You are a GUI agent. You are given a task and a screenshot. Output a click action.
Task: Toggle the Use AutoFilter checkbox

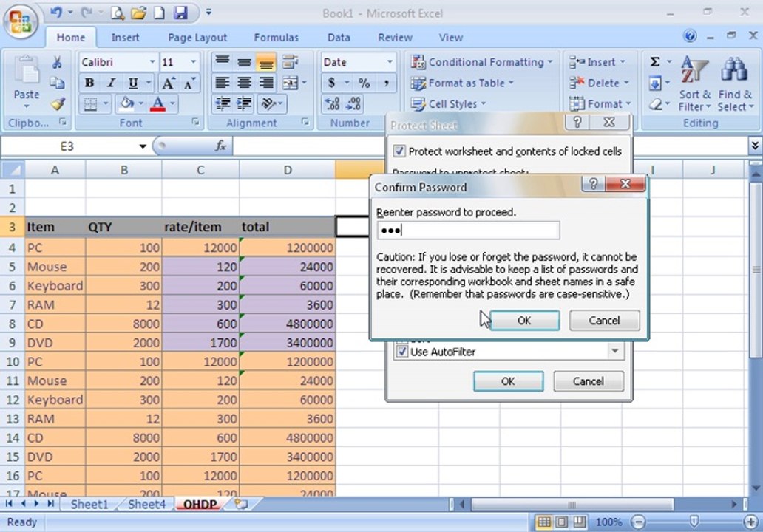tap(402, 352)
